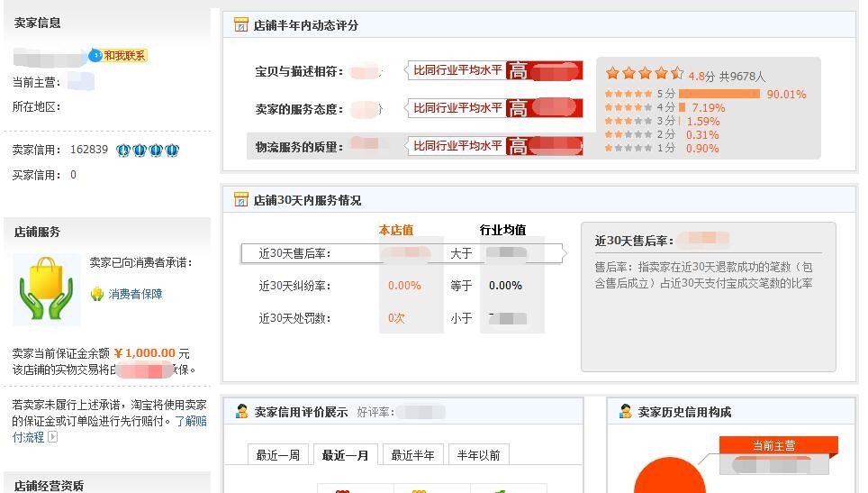Click the 卖家历史信用构成 person icon

625,412
